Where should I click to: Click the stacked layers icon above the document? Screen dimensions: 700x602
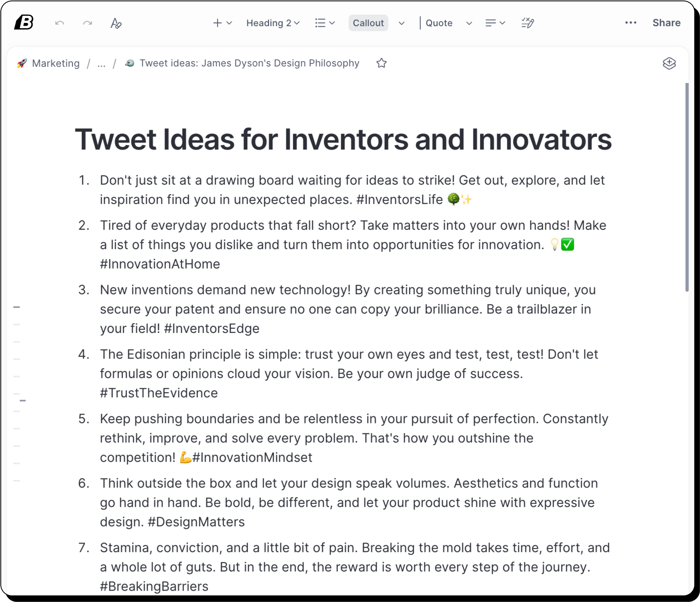pyautogui.click(x=669, y=63)
